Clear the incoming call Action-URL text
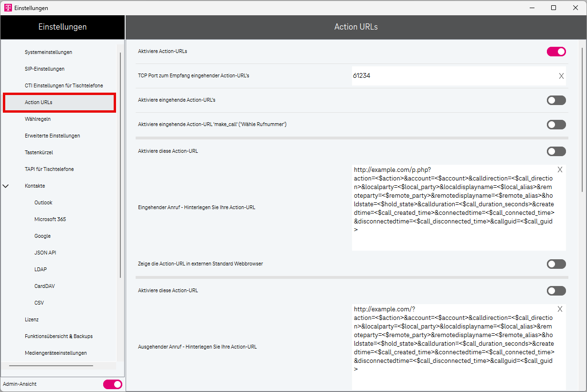This screenshot has height=392, width=587. pos(560,170)
